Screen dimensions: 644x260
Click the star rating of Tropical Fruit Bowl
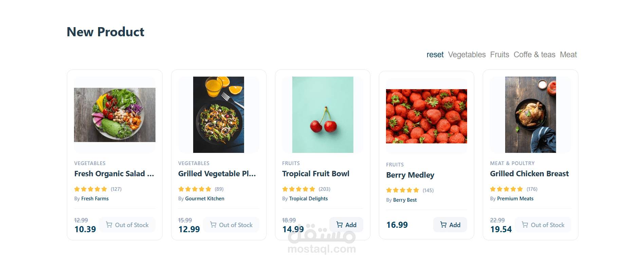pos(298,189)
